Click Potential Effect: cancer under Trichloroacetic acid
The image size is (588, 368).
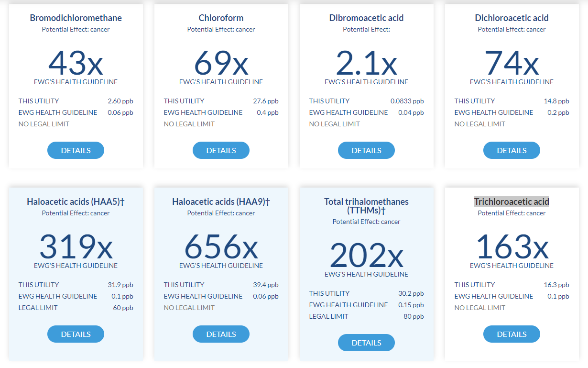[512, 213]
